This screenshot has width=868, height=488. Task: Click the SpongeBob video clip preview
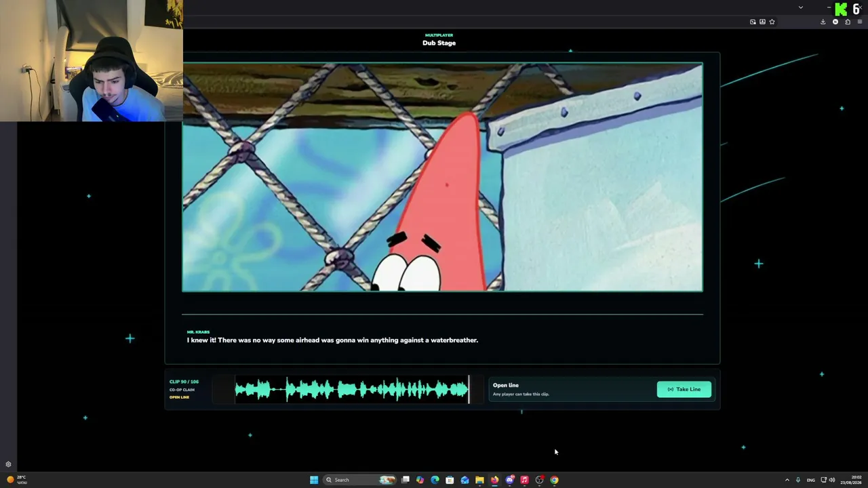pos(442,177)
